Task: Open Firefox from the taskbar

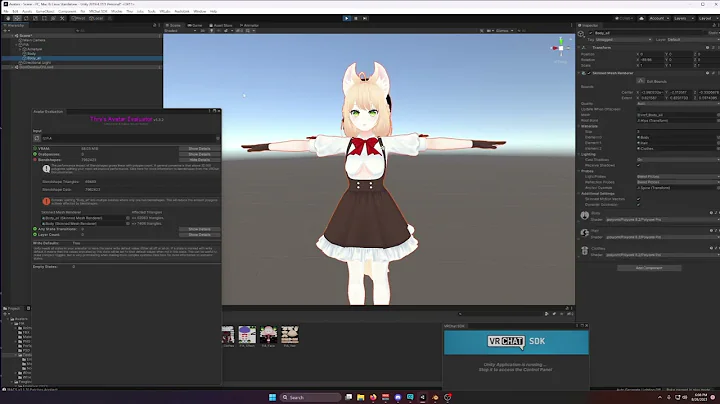Action: [373, 397]
